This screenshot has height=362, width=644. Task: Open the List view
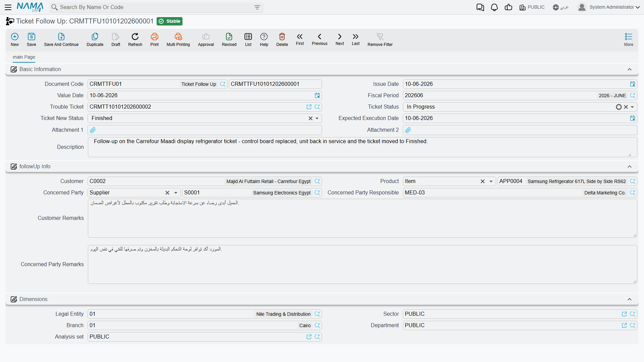tap(248, 40)
